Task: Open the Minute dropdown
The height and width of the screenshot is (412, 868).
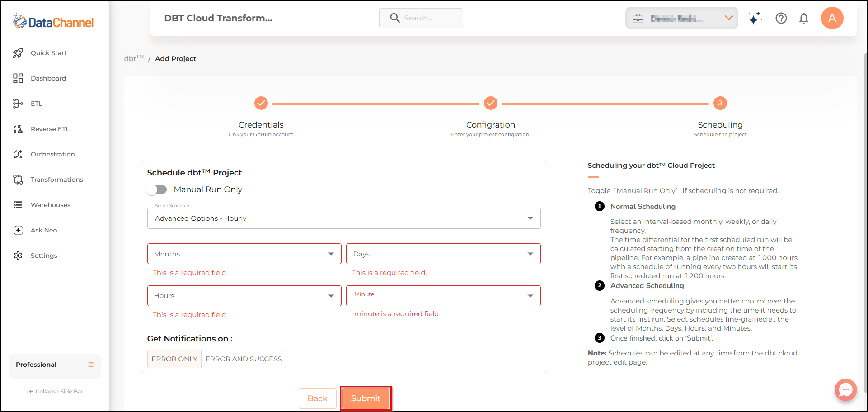Action: click(x=443, y=296)
